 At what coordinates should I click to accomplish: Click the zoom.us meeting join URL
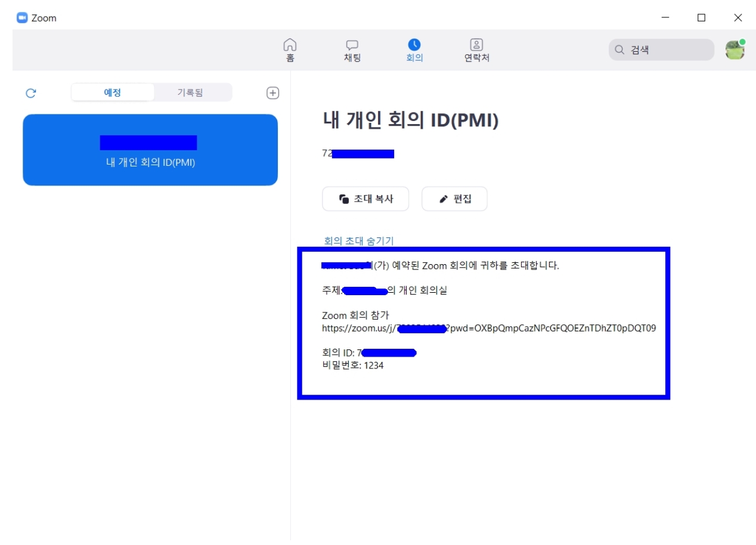(x=489, y=328)
